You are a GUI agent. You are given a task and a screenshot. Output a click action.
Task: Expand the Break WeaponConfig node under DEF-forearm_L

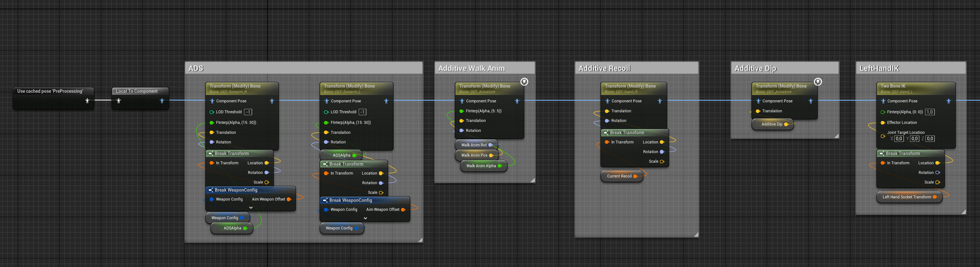coord(365,218)
